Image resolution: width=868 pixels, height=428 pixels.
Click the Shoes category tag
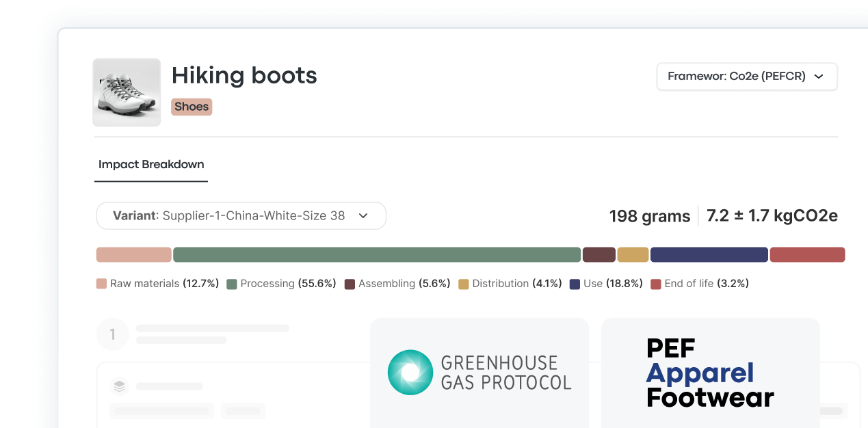click(192, 107)
